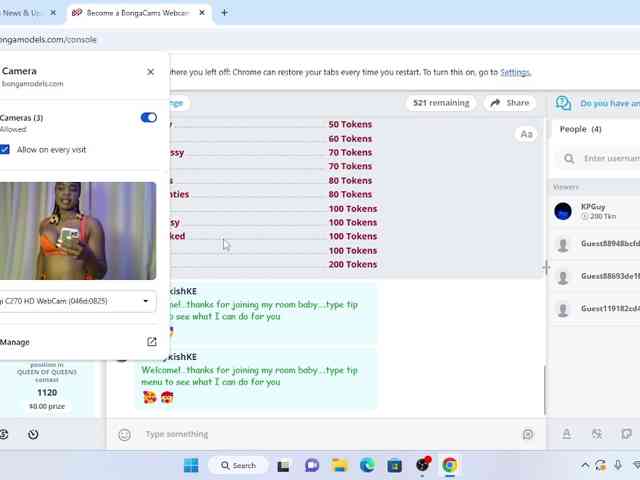Click the token coin icon at bottom left

[4, 434]
